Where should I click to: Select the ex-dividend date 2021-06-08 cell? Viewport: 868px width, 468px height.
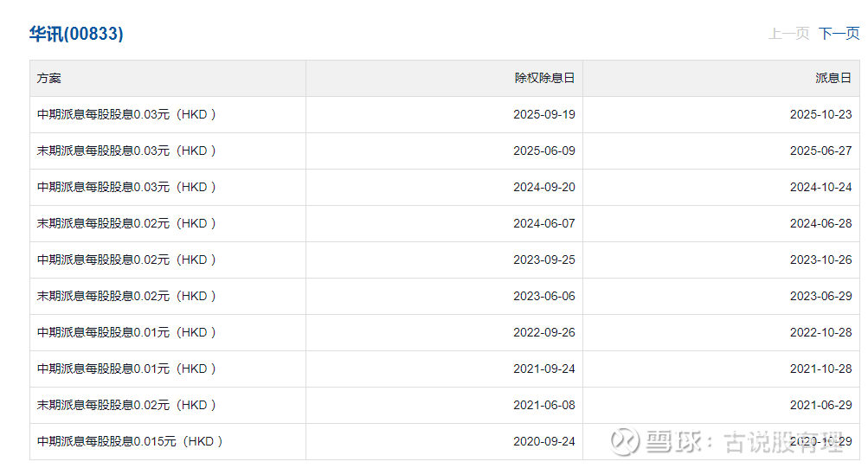click(543, 405)
